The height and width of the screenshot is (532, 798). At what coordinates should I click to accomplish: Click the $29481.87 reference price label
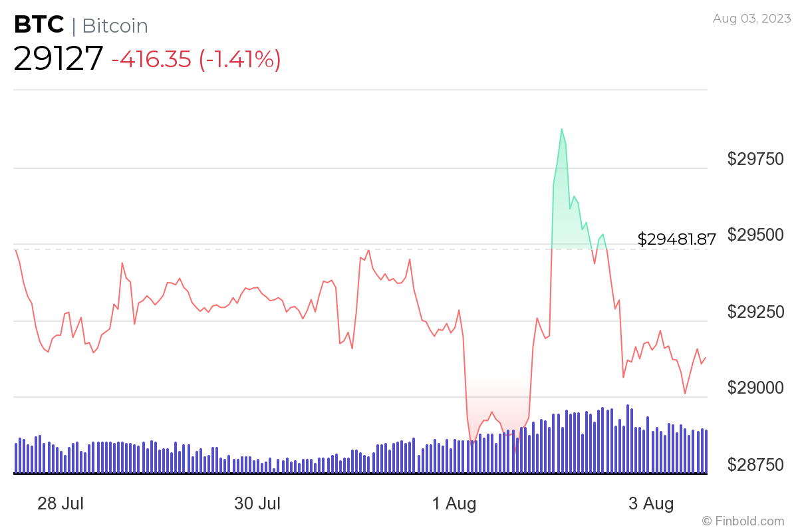point(676,239)
